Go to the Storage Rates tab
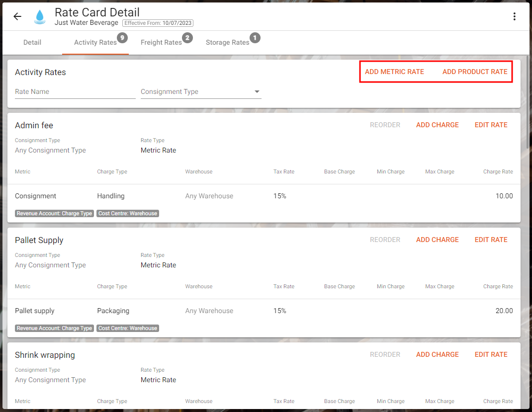Image resolution: width=532 pixels, height=412 pixels. (x=227, y=42)
